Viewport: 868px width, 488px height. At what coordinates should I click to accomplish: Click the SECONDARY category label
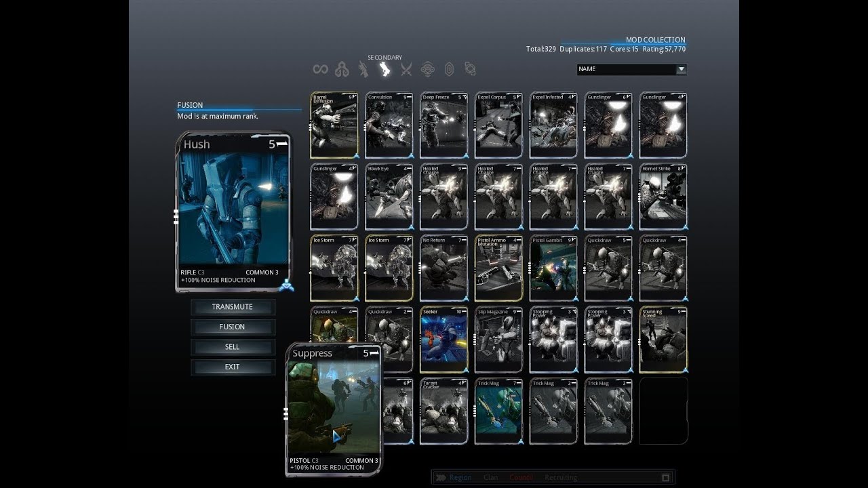pos(384,58)
